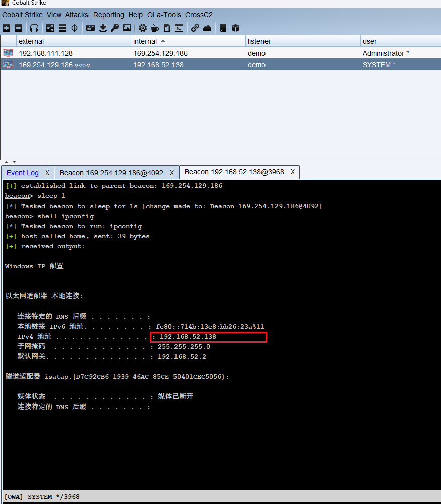Open the Attacks menu
This screenshot has width=441, height=504.
coord(76,15)
